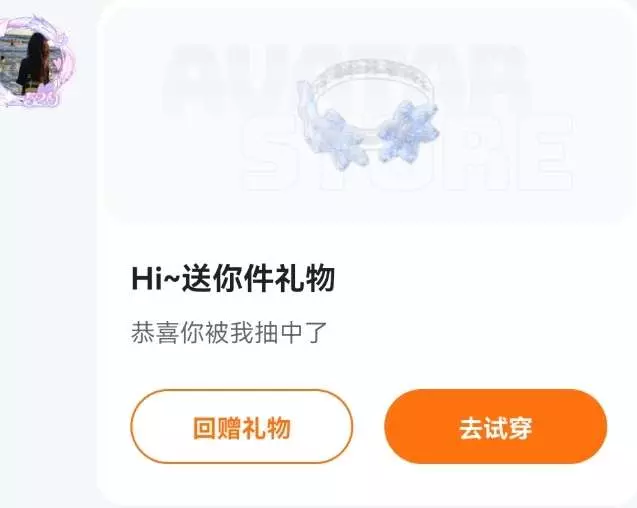The height and width of the screenshot is (508, 637).
Task: Tap the 回赠礼物 button
Action: tap(242, 426)
